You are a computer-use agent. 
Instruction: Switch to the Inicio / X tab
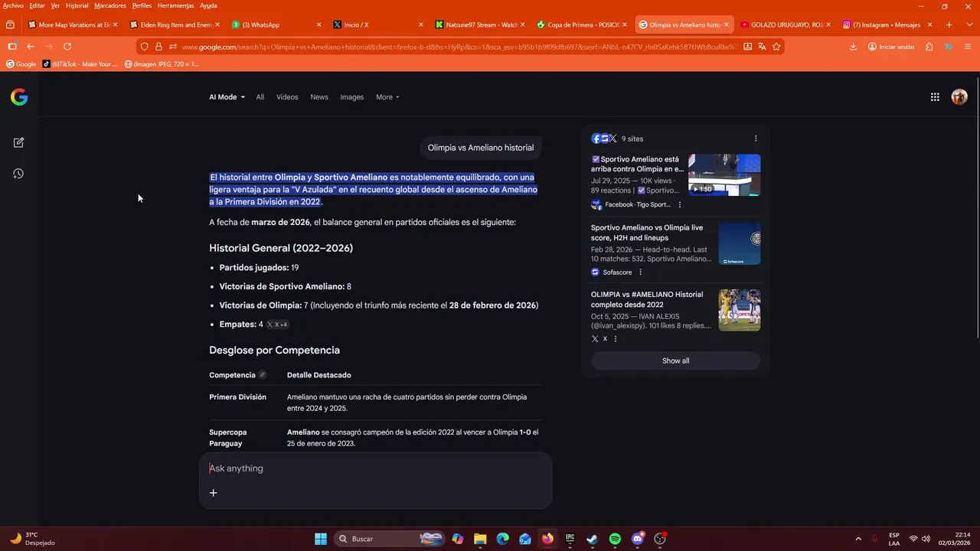pyautogui.click(x=377, y=24)
